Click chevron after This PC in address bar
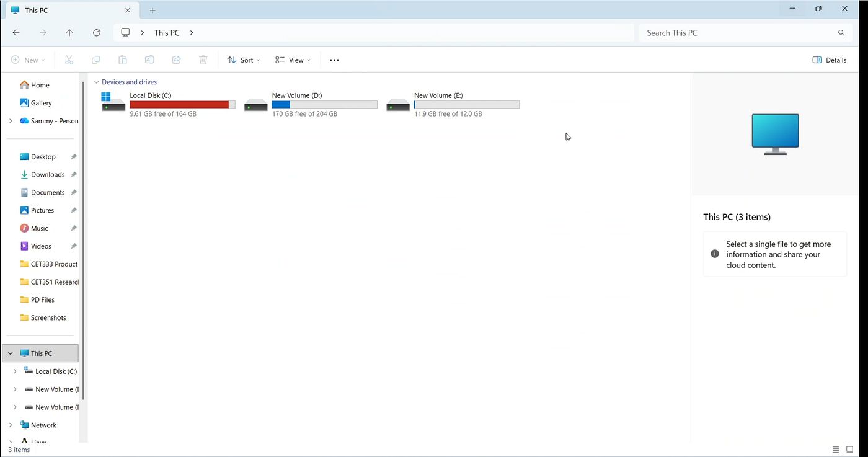The height and width of the screenshot is (457, 868). click(x=192, y=33)
